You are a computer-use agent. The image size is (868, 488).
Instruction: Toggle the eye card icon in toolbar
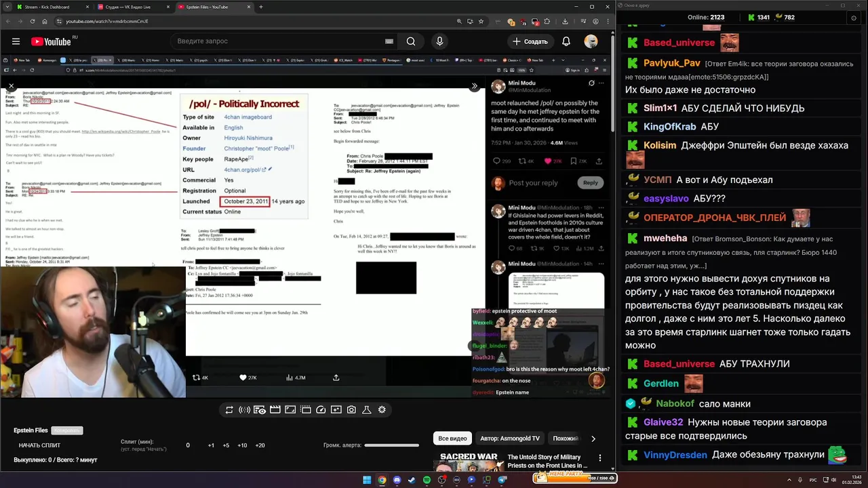point(260,410)
